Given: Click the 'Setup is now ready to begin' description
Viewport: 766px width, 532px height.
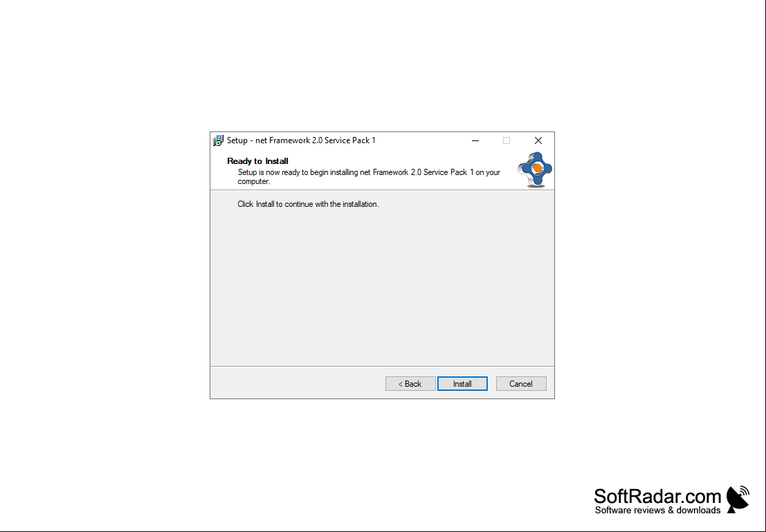Looking at the screenshot, I should [x=369, y=177].
